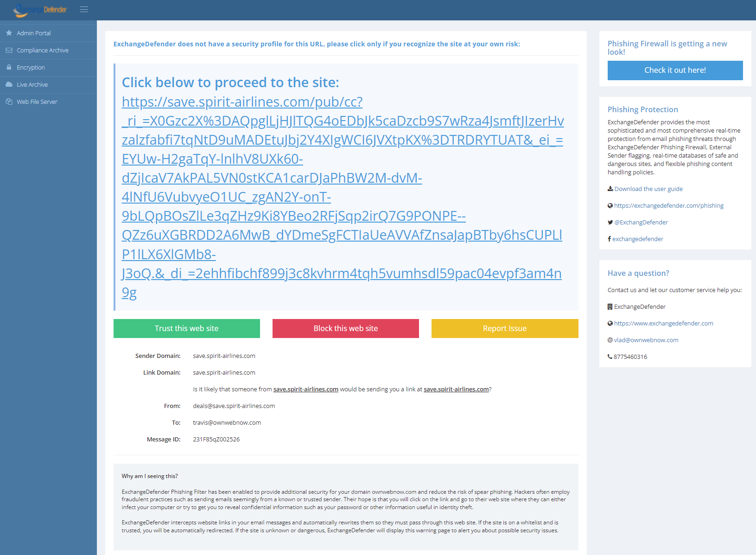
Task: Click the Check it out here! button
Action: coord(675,70)
